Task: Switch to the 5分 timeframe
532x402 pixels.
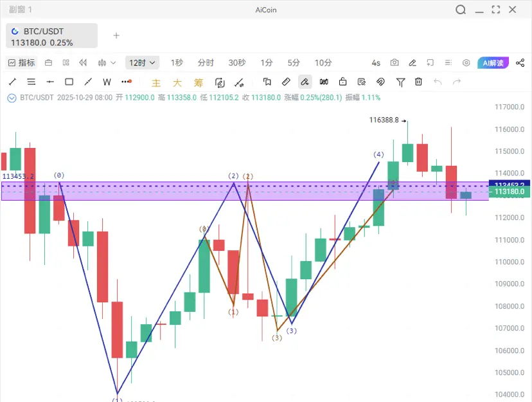Action: tap(294, 63)
